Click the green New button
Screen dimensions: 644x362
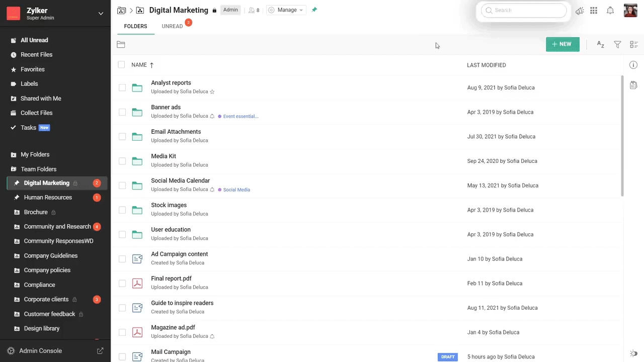pos(562,44)
